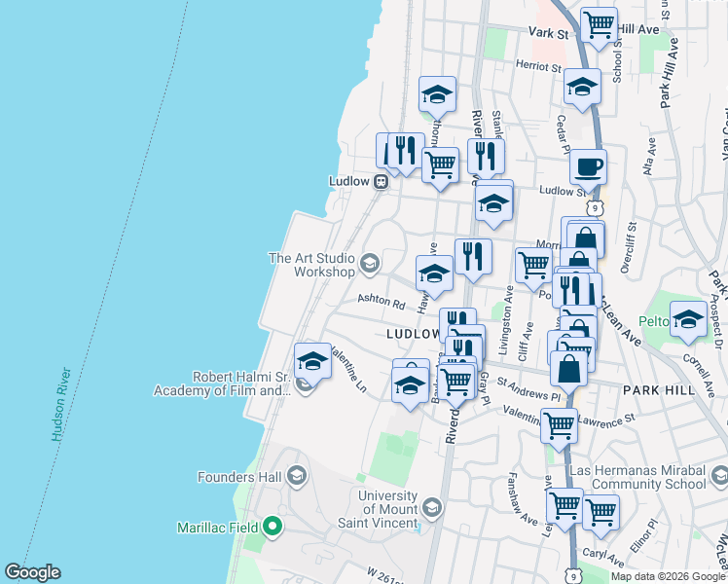728x584 pixels.
Task: Click the shopping bag marker at Morris St
Action: (x=586, y=241)
